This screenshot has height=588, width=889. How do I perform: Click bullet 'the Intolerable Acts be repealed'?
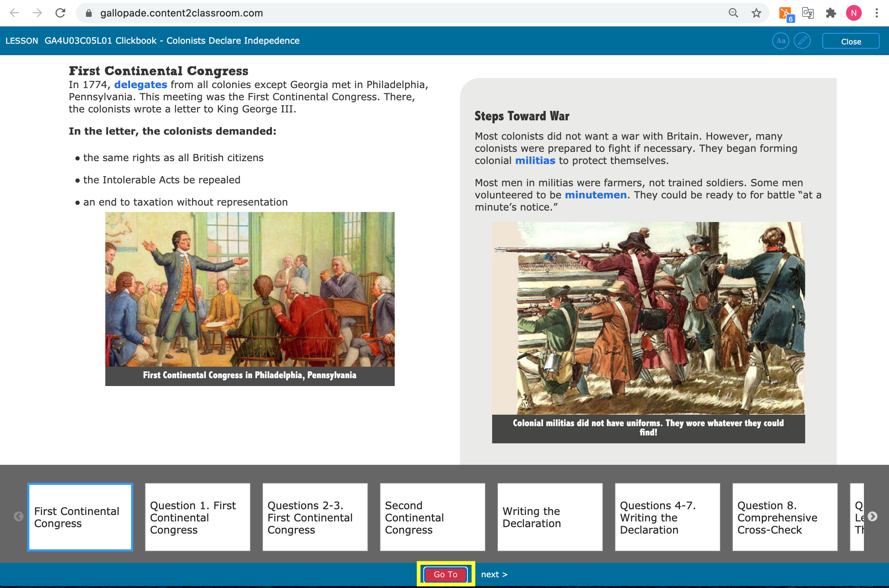pos(162,180)
